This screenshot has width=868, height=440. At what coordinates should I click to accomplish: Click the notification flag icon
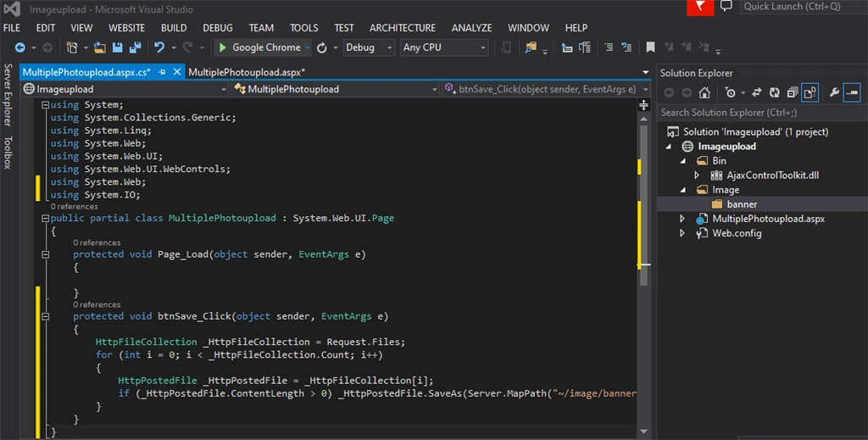tap(700, 7)
